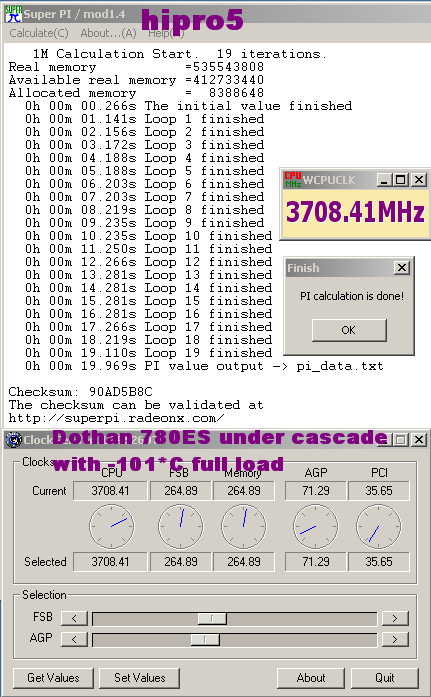Image resolution: width=431 pixels, height=697 pixels.
Task: Click the Selected FSB field 264.89
Action: pyautogui.click(x=180, y=562)
